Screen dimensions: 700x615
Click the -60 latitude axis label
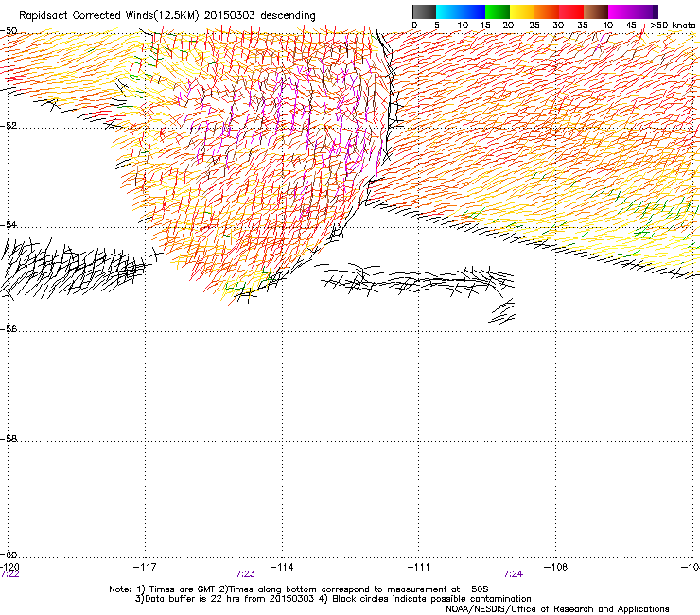click(9, 554)
